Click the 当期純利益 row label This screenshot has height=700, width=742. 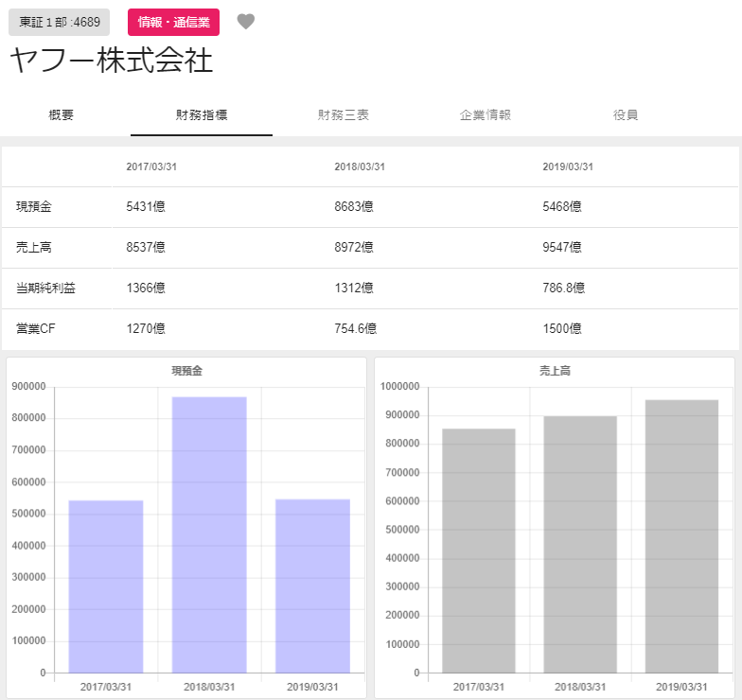45,288
